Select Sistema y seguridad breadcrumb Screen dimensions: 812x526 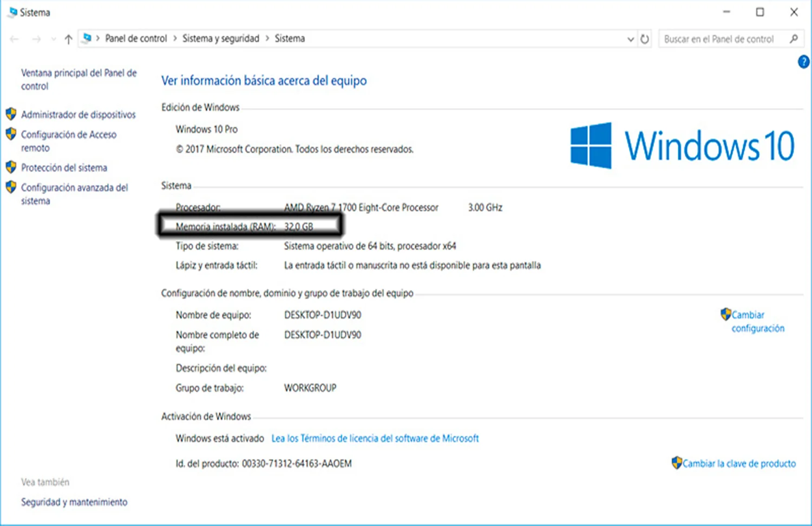[x=221, y=38]
